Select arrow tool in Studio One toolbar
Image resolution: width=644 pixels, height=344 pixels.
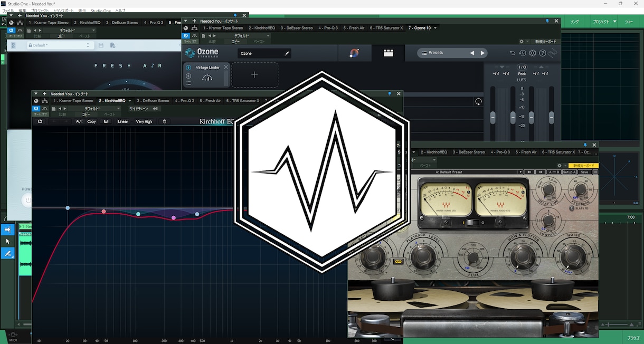(8, 241)
